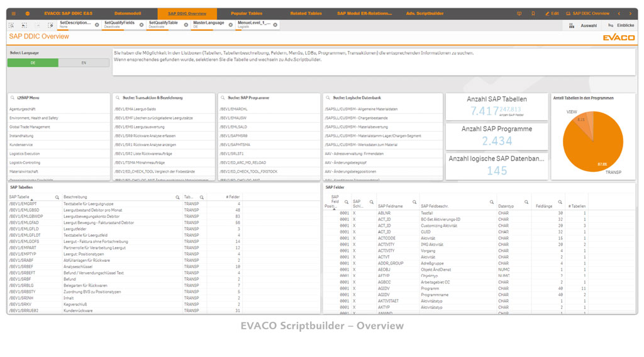Click the logische SAP Datenbanken KPI 145
Image resolution: width=644 pixels, height=357 pixels.
point(497,171)
